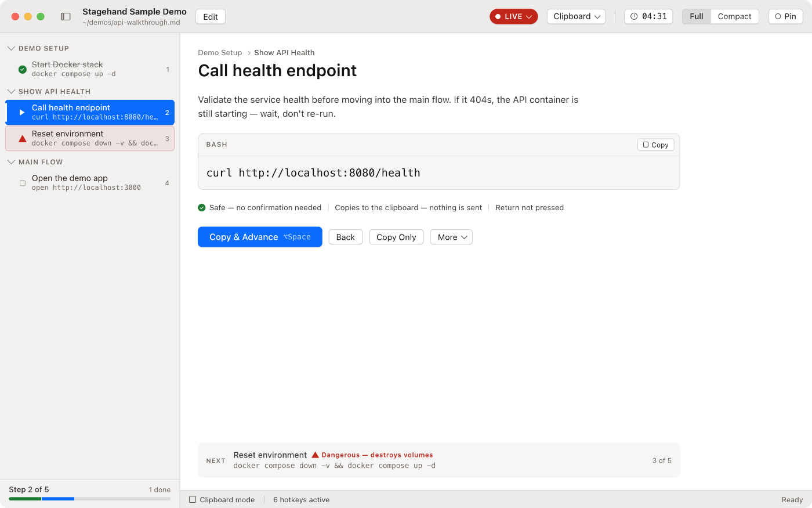The height and width of the screenshot is (508, 812).
Task: Click the Copy Only button
Action: click(x=396, y=237)
